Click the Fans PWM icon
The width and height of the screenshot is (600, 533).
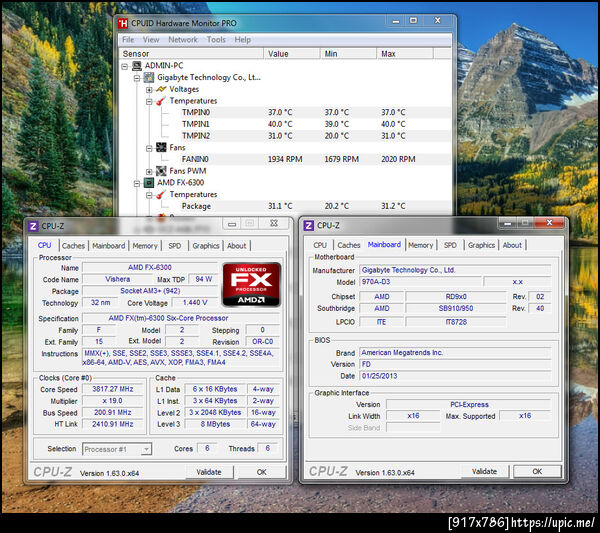161,171
